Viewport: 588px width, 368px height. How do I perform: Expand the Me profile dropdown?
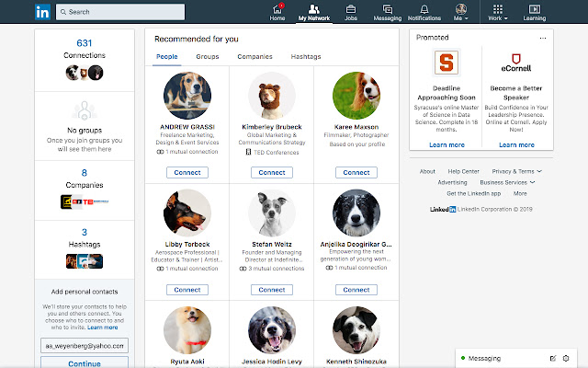point(461,13)
